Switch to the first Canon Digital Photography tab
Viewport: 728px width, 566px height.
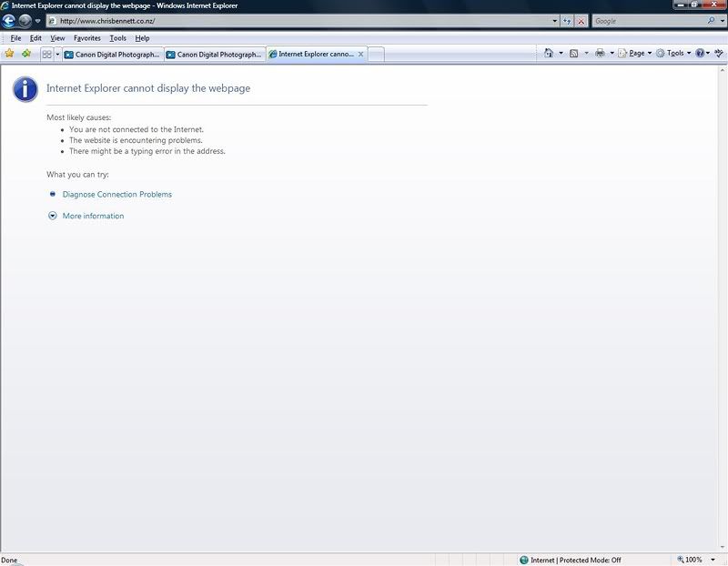(x=112, y=55)
